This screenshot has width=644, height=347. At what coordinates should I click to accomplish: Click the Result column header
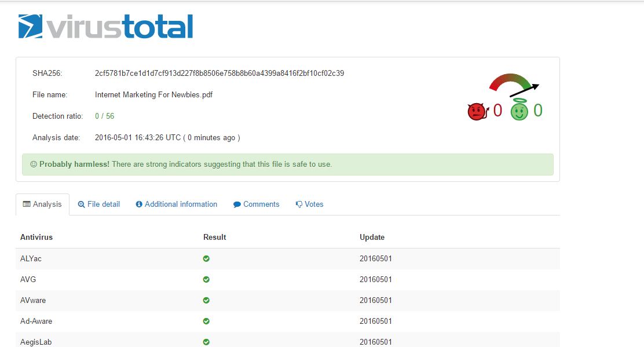[214, 238]
